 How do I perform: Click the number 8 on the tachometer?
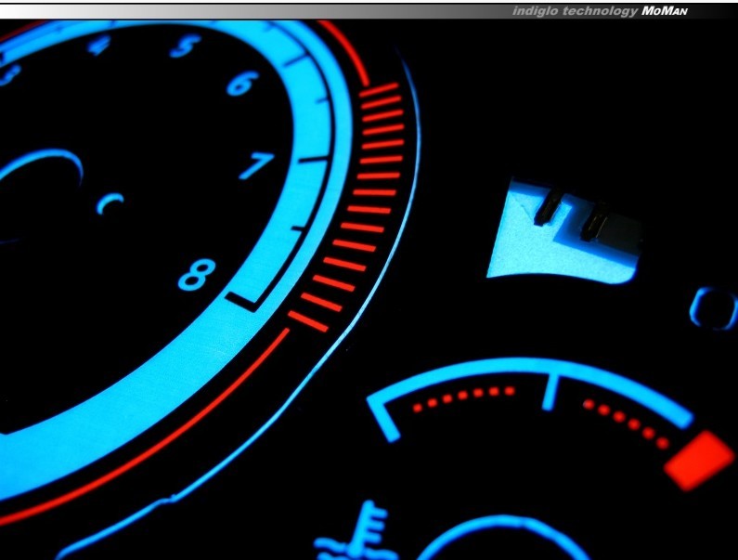pyautogui.click(x=196, y=274)
